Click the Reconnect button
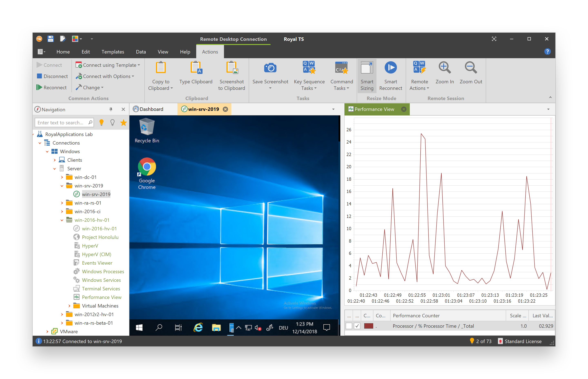 pos(52,87)
